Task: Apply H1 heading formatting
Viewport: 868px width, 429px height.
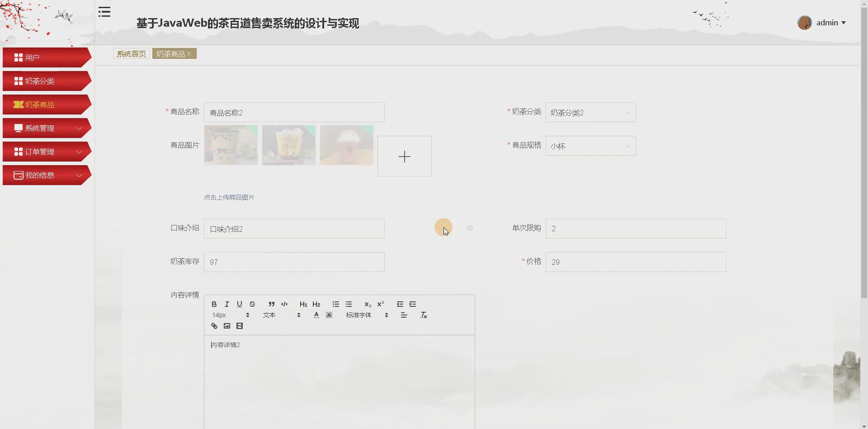Action: [303, 304]
